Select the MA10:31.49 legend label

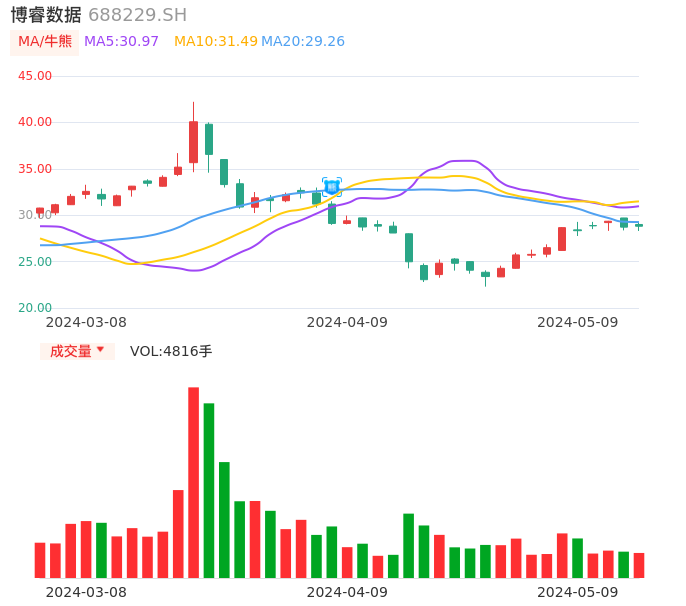click(215, 42)
